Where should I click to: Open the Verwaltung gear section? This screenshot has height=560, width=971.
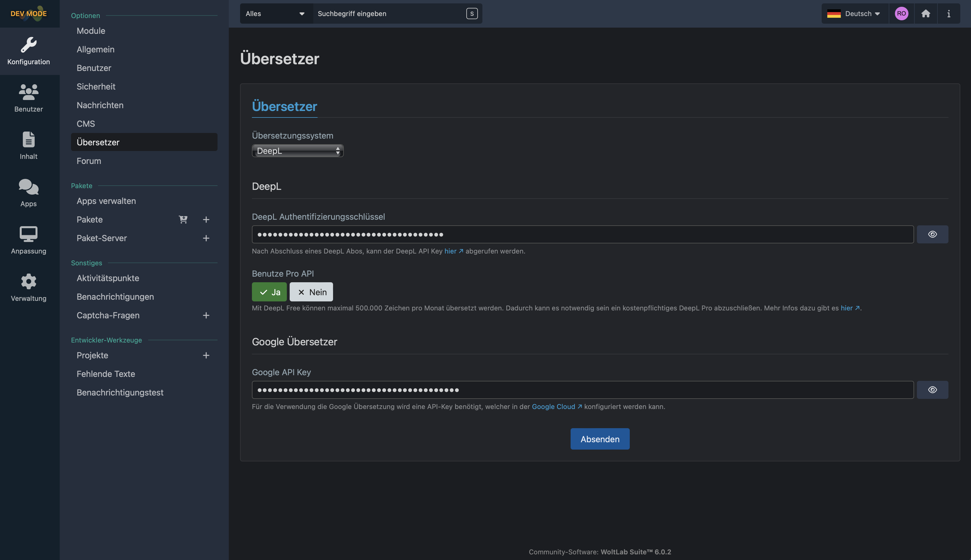(x=29, y=287)
